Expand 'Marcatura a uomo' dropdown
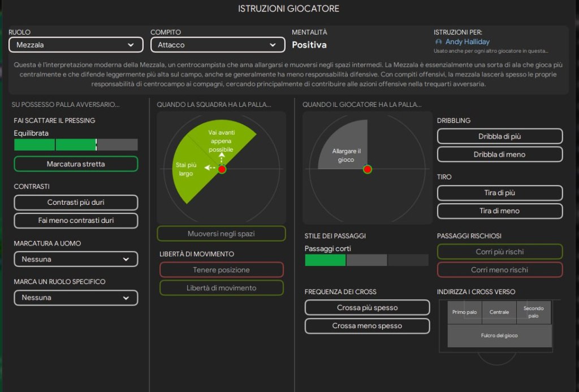Image resolution: width=579 pixels, height=392 pixels. (x=76, y=259)
